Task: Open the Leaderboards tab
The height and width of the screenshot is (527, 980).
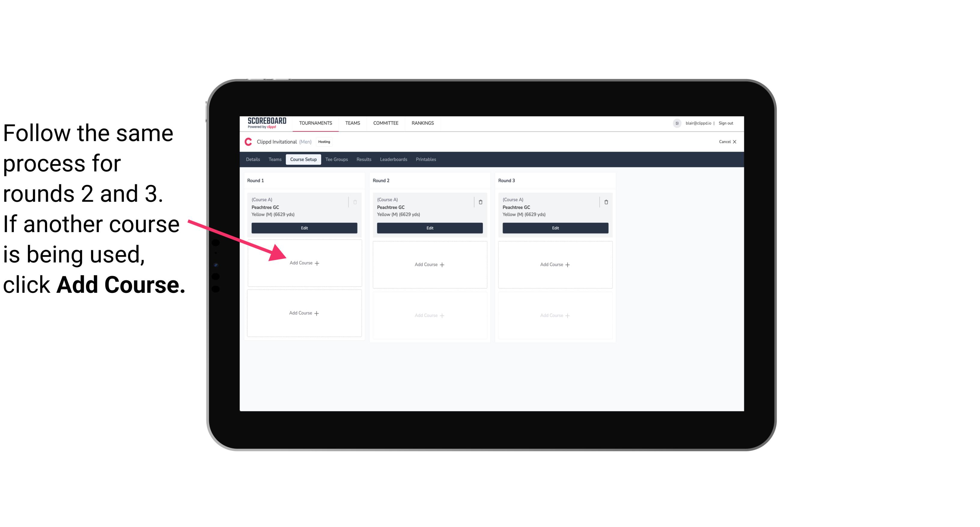Action: point(393,160)
